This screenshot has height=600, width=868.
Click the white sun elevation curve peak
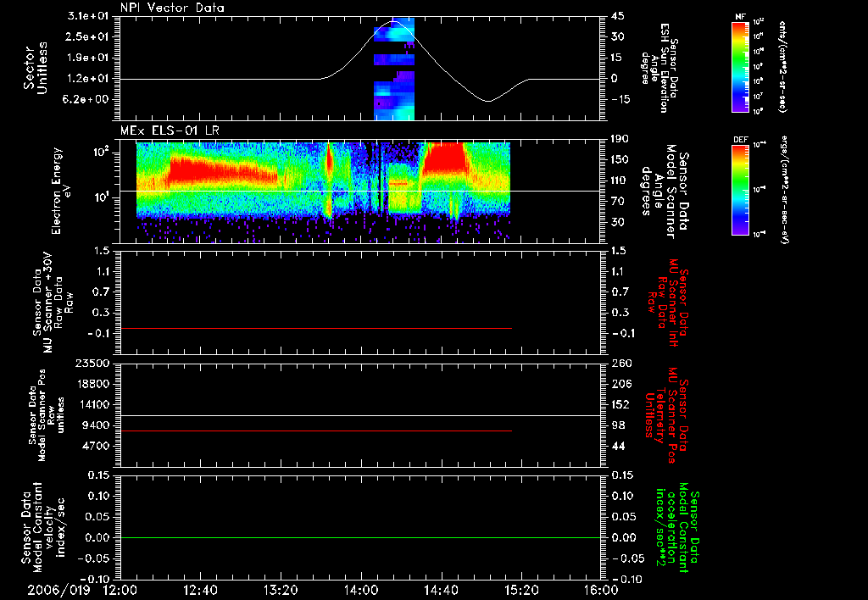click(393, 21)
